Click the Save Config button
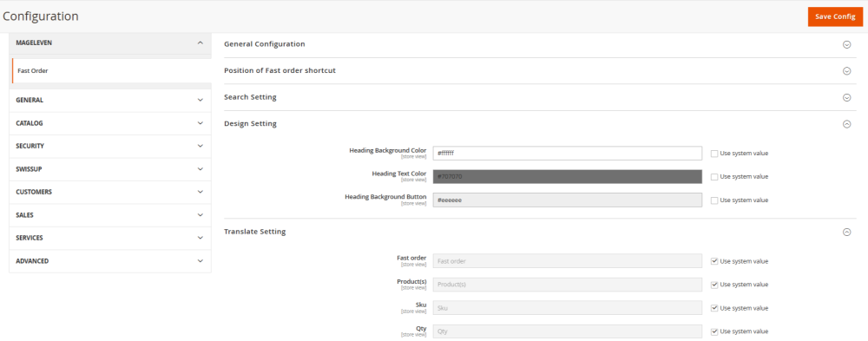The width and height of the screenshot is (868, 341). tap(835, 16)
